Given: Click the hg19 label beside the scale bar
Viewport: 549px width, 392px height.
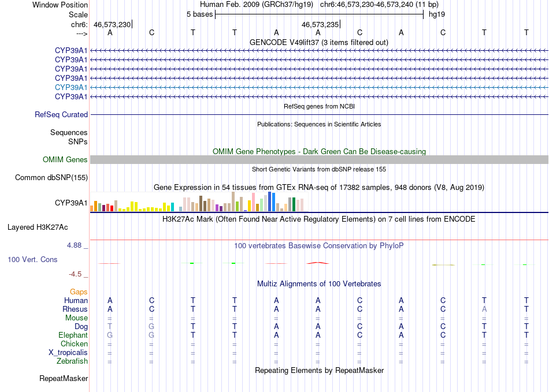Looking at the screenshot, I should tap(437, 14).
